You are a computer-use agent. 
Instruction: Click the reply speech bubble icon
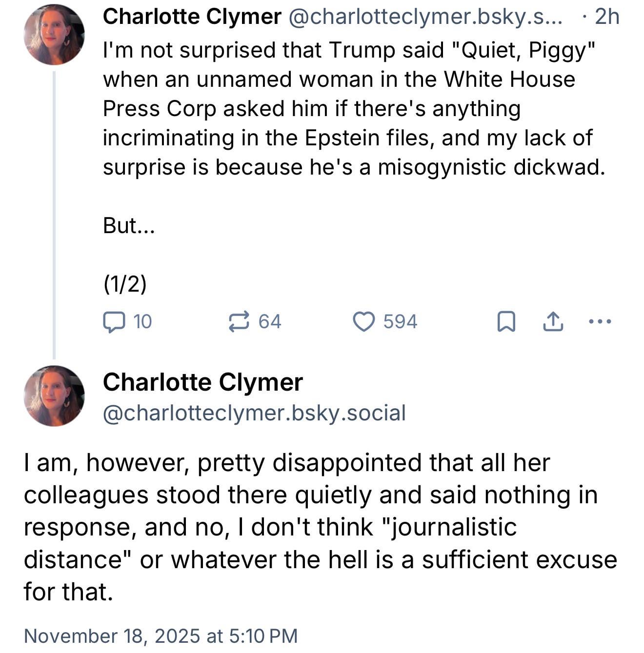(114, 322)
